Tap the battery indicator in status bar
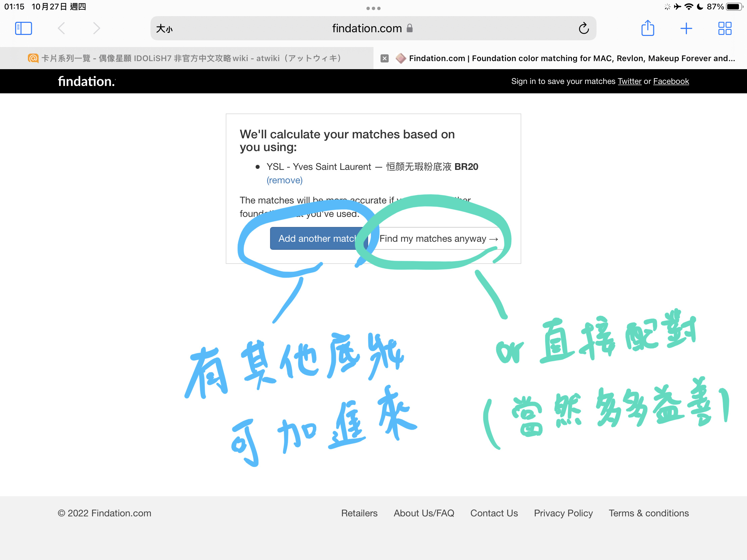Viewport: 747px width, 560px height. click(735, 7)
